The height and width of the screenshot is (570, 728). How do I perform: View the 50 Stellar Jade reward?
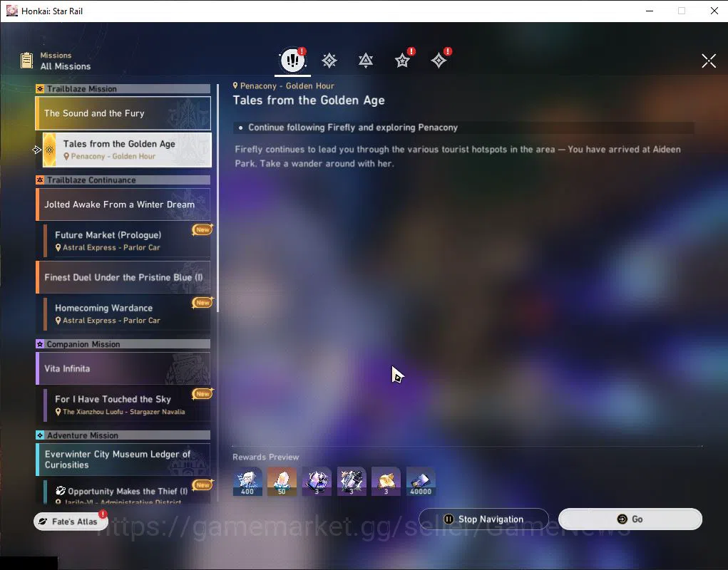[x=282, y=482]
